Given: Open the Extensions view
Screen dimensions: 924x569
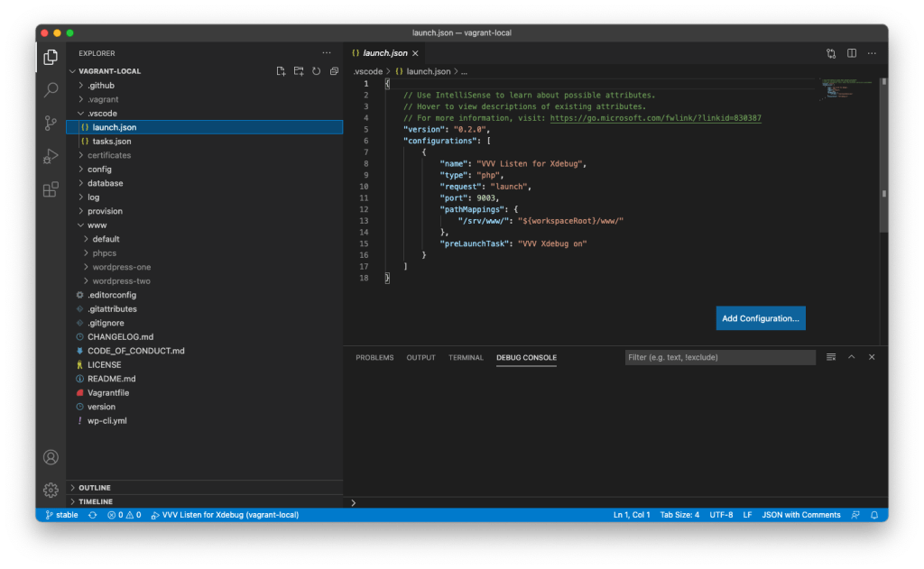Looking at the screenshot, I should pos(51,189).
